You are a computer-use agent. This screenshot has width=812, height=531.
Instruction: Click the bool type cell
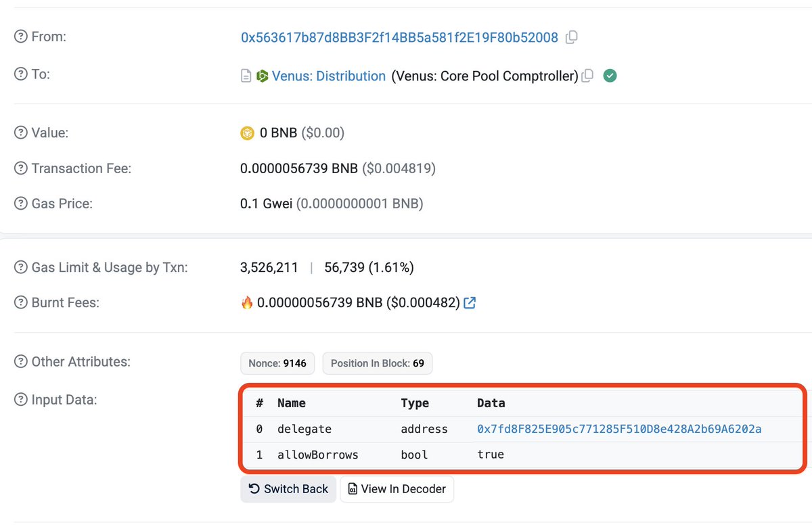click(x=414, y=455)
